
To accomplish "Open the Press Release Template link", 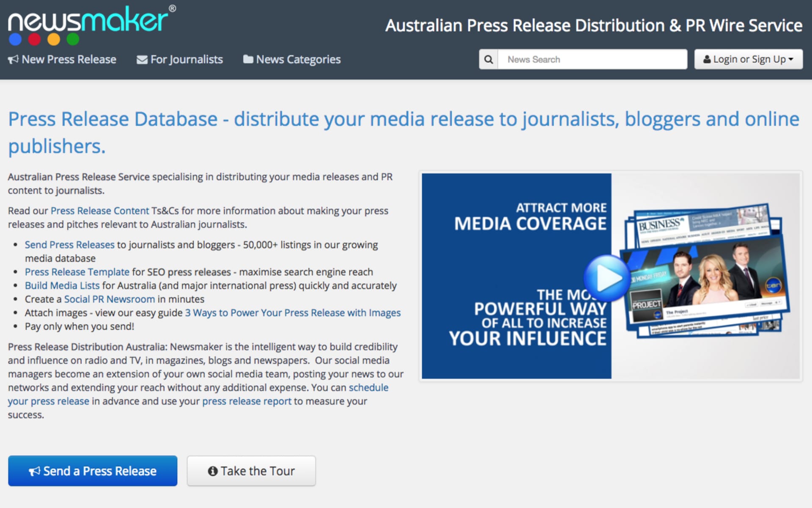I will [77, 272].
